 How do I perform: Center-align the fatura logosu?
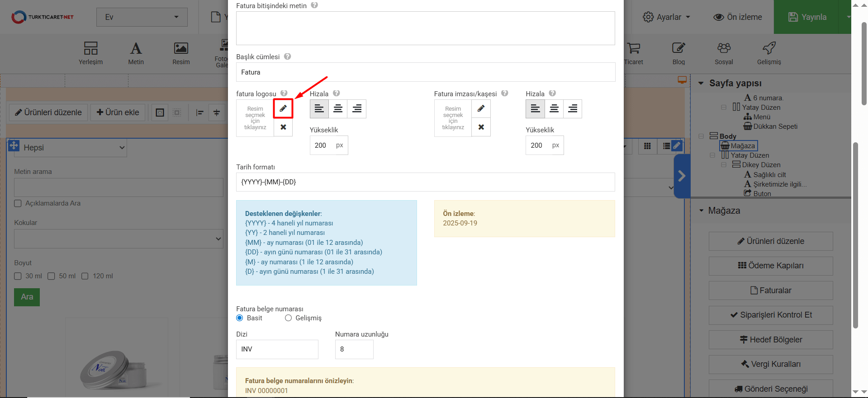click(x=338, y=109)
